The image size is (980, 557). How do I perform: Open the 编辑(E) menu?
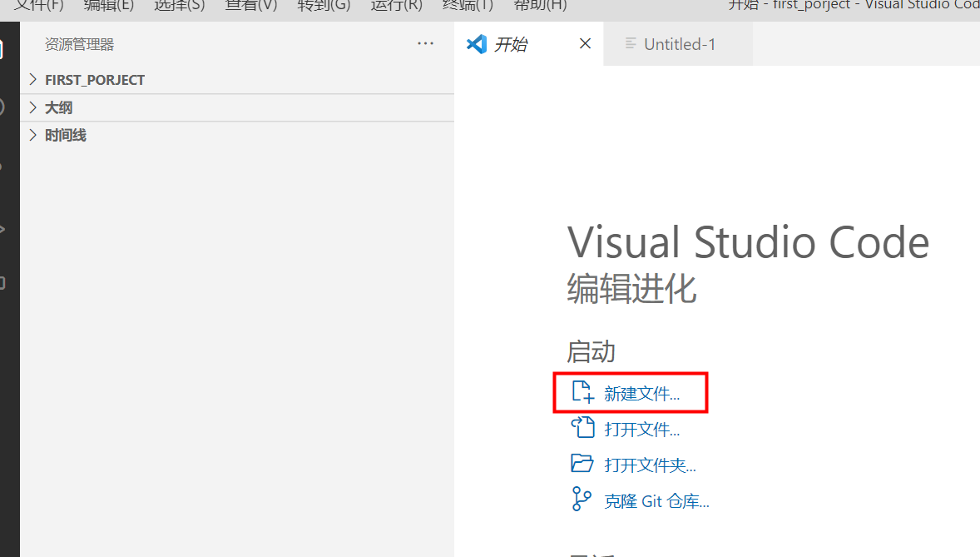109,6
